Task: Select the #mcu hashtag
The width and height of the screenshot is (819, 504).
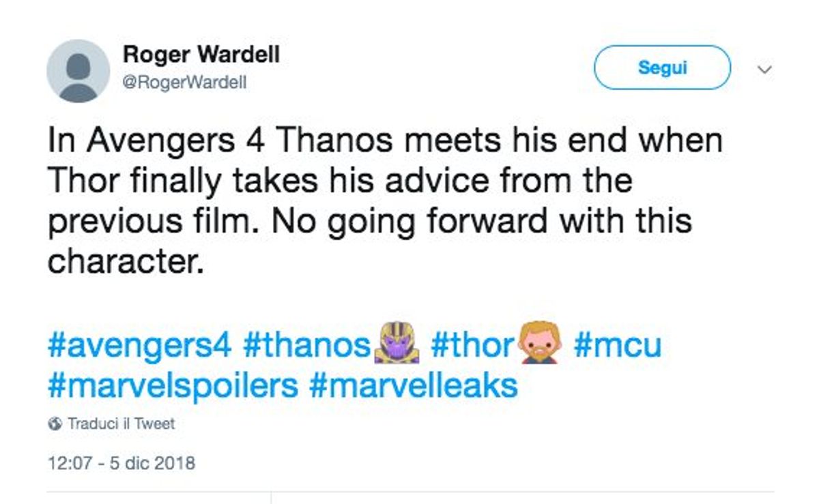Action: pyautogui.click(x=618, y=346)
